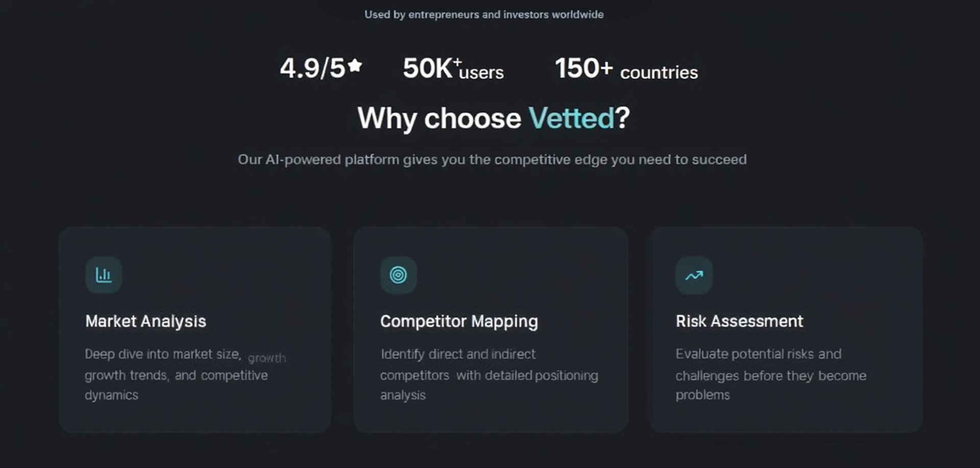The height and width of the screenshot is (468, 980).
Task: Select the Risk Assessment card title
Action: pos(739,321)
